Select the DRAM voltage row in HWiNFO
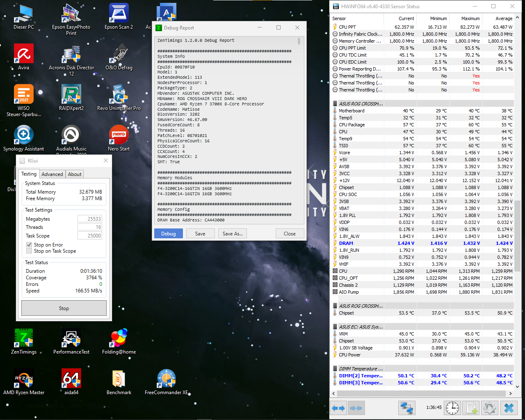The image size is (525, 420). coord(422,243)
